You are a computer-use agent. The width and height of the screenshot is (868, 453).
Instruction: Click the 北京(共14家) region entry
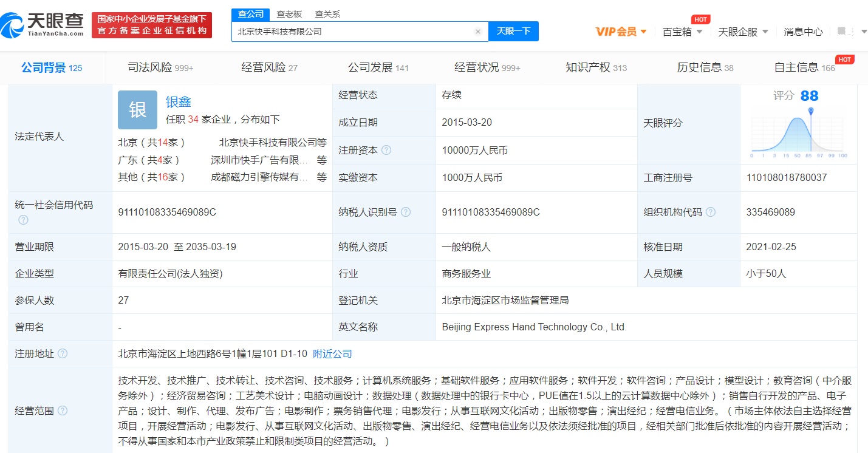point(151,143)
